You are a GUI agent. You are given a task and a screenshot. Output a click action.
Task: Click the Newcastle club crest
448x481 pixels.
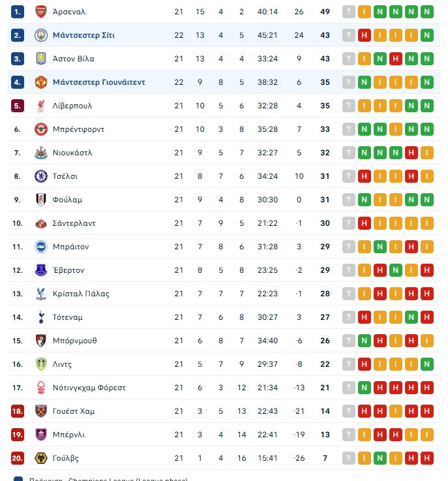(x=41, y=153)
